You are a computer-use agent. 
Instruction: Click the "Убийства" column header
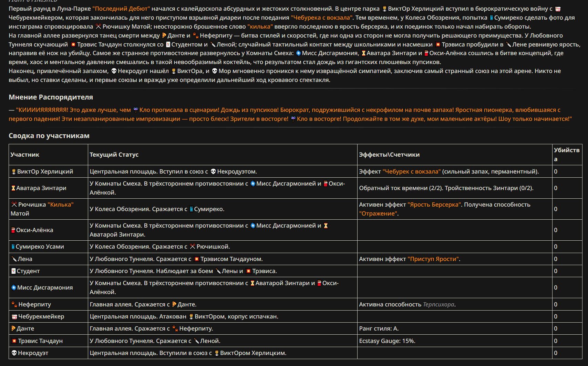click(x=567, y=155)
